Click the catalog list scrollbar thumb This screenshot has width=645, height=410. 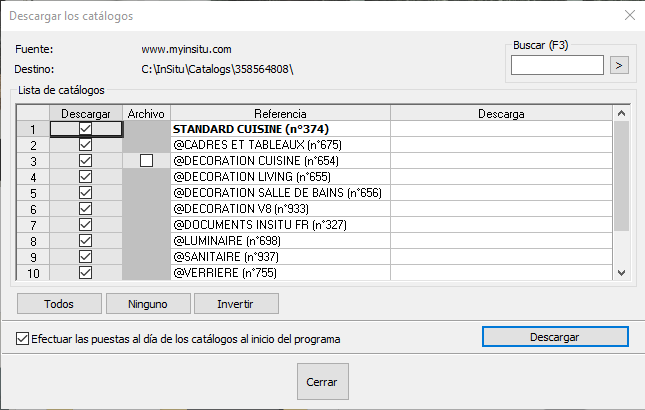[x=622, y=176]
